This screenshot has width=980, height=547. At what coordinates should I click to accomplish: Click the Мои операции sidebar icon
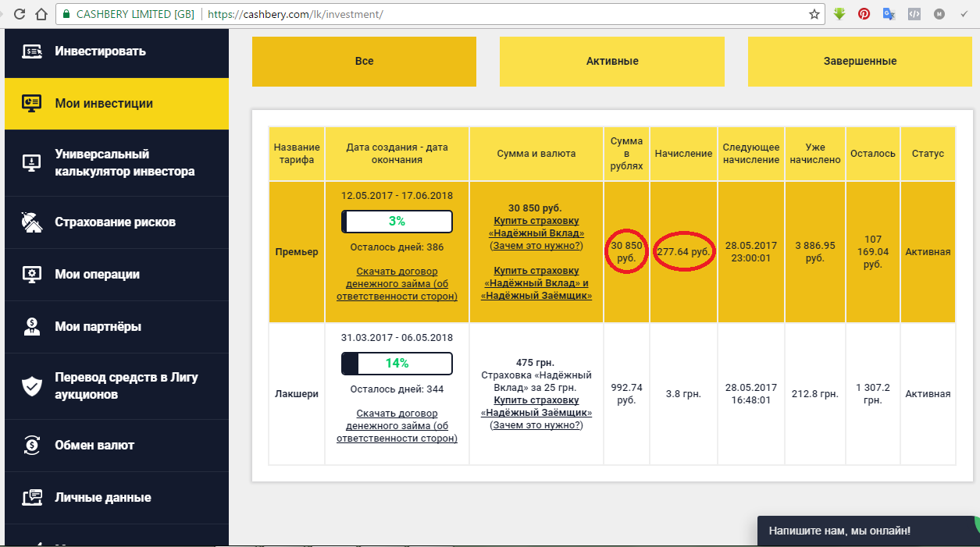(32, 275)
